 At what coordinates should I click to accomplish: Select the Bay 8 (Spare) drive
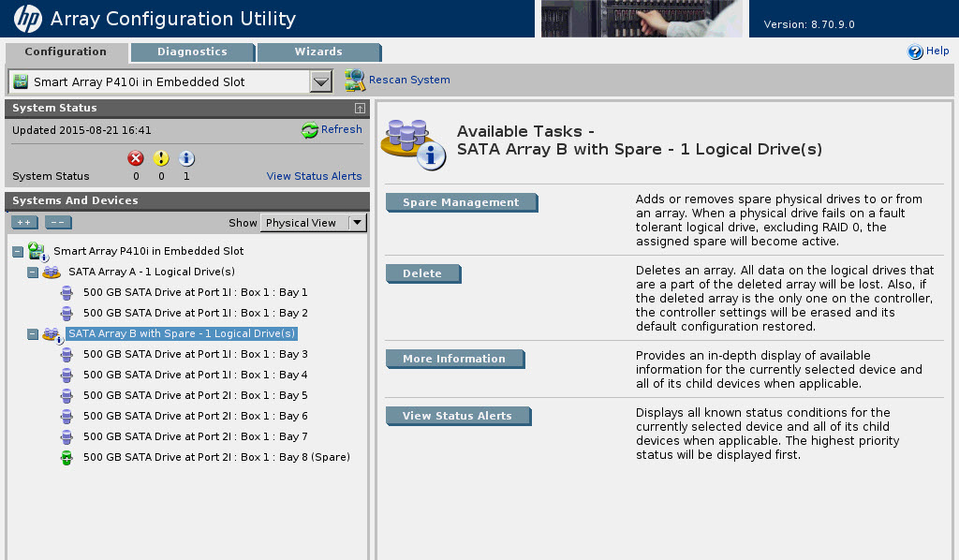(216, 457)
